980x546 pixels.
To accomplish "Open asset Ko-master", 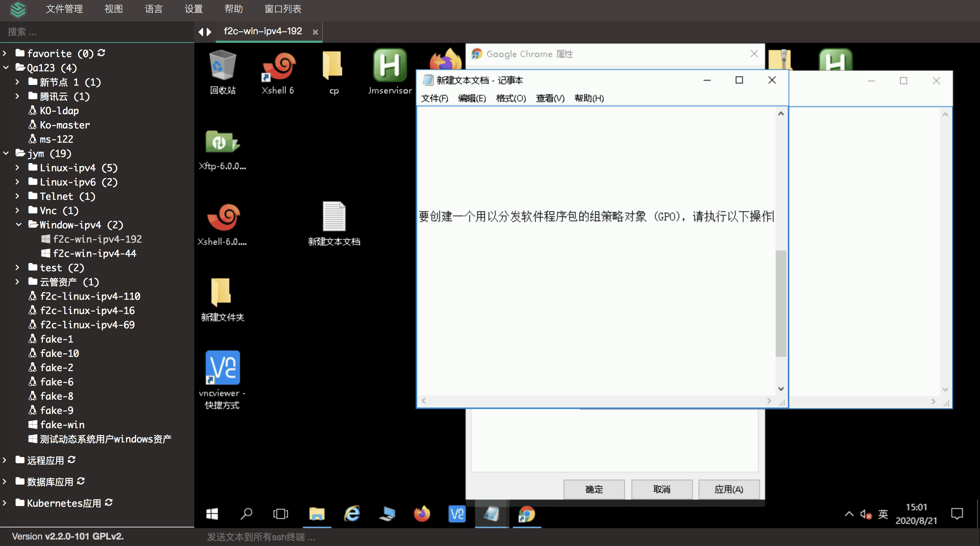I will click(65, 125).
